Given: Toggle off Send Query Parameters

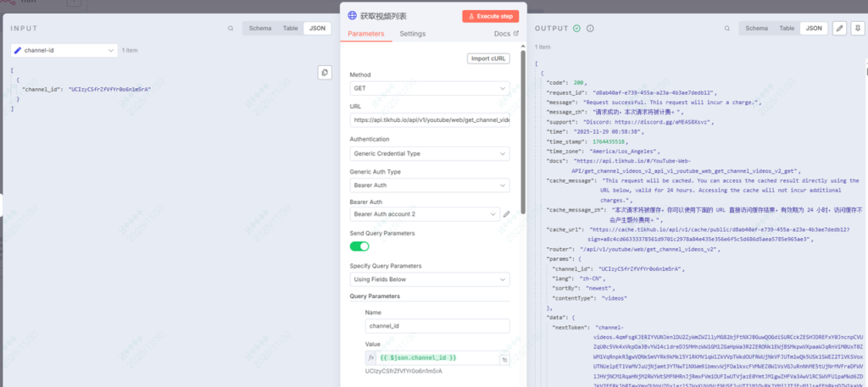Looking at the screenshot, I should [x=359, y=246].
